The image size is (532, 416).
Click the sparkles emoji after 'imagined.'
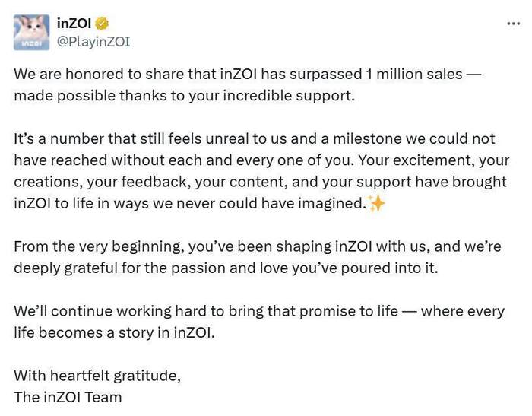377,203
